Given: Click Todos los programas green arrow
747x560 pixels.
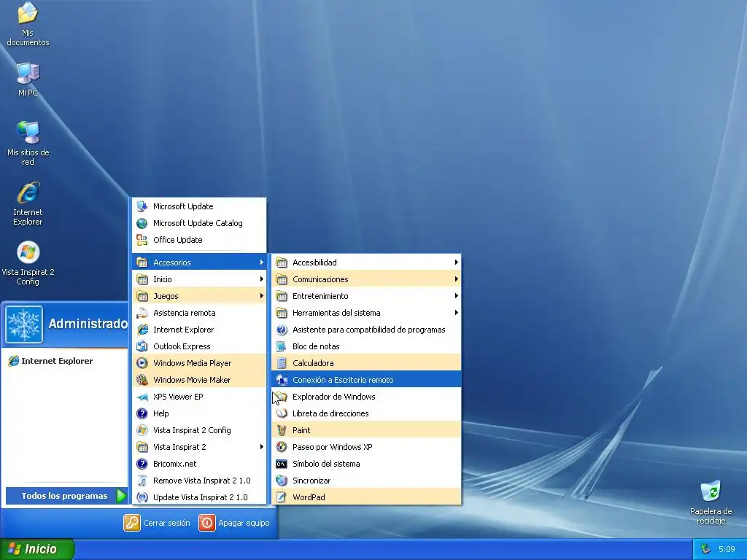Looking at the screenshot, I should click(121, 496).
